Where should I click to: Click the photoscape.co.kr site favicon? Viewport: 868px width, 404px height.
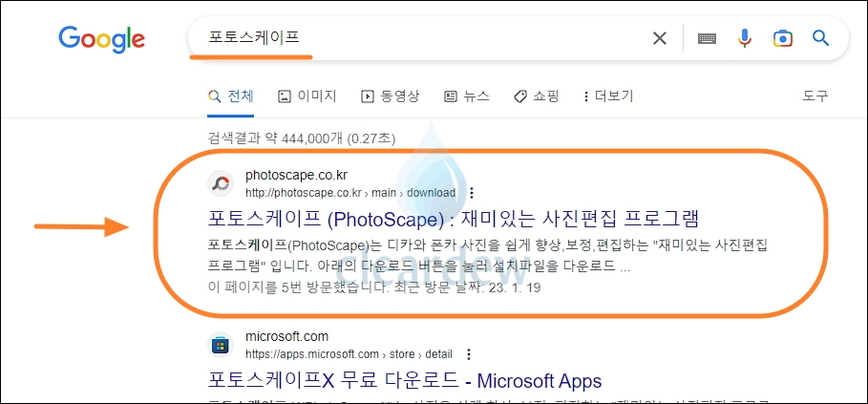coord(221,183)
